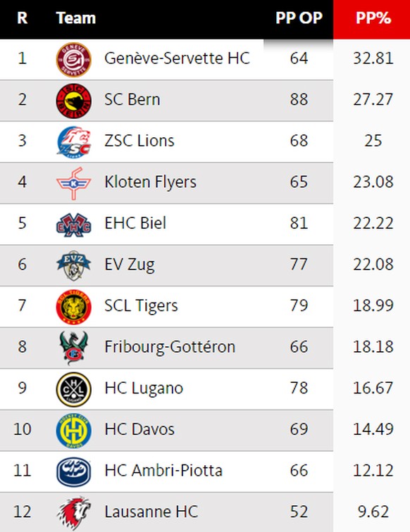Open the Lausanne HC team name link

[151, 512]
